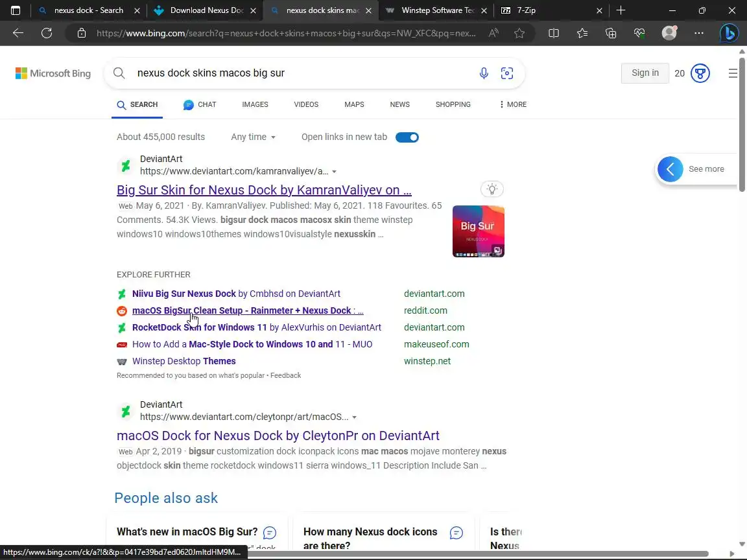
Task: Toggle Open links in new tab switch
Action: (407, 137)
